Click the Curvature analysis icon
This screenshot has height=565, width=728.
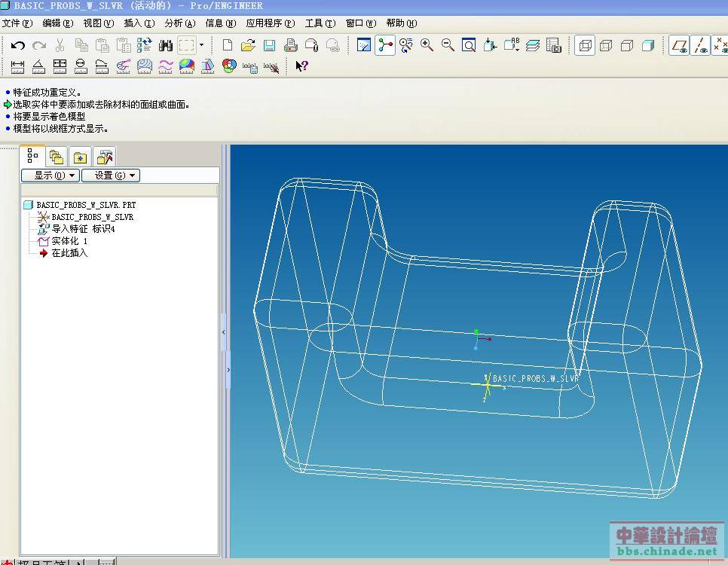[123, 66]
